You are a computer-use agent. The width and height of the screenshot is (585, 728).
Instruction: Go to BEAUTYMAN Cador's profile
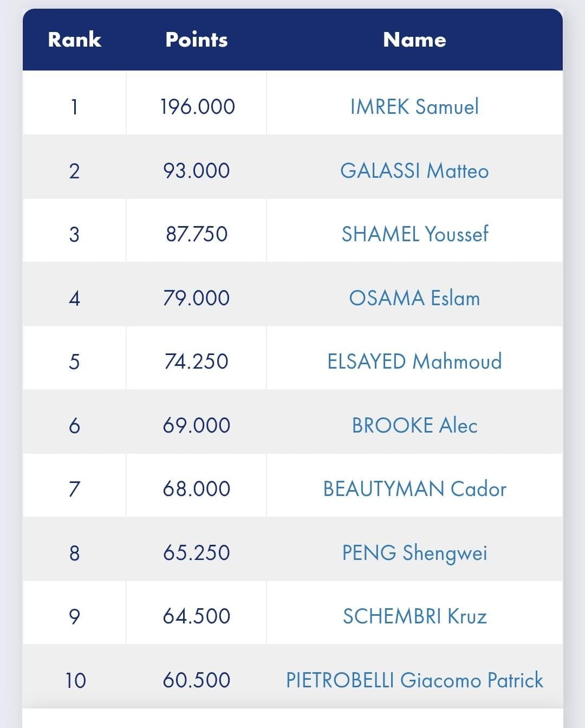tap(414, 488)
